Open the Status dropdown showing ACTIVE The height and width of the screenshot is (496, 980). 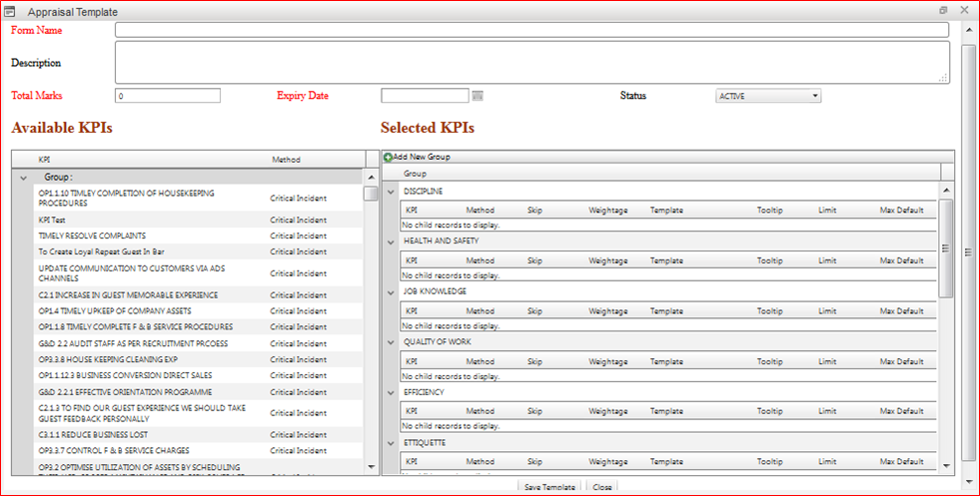coord(768,96)
